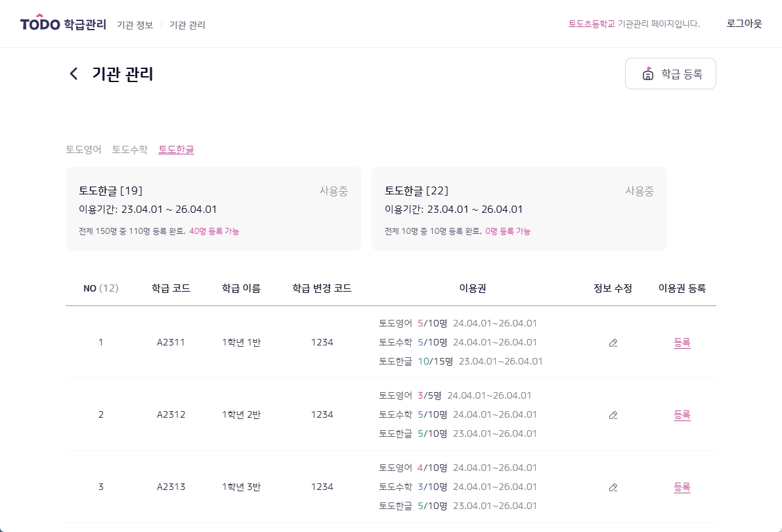The height and width of the screenshot is (532, 782).
Task: Open the 기관 정보 menu
Action: (x=135, y=25)
